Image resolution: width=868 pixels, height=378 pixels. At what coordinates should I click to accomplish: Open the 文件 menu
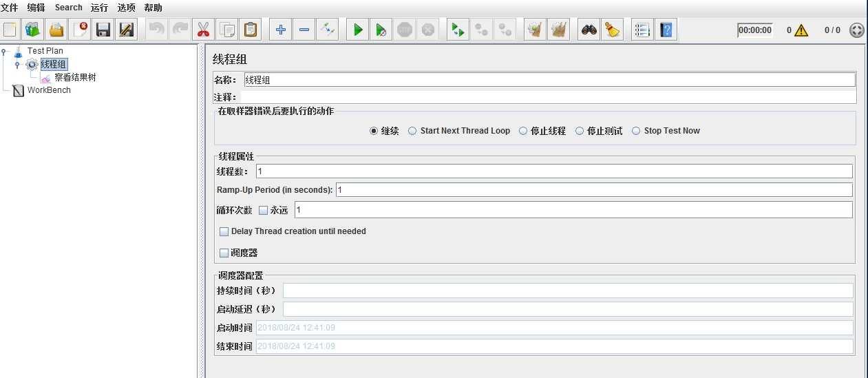(10, 8)
